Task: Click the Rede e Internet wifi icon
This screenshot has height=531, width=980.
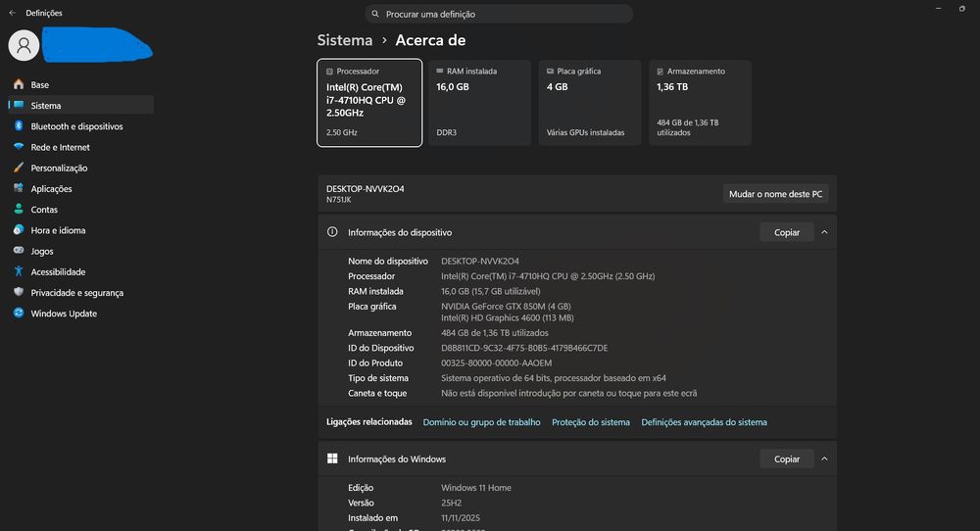Action: 19,147
